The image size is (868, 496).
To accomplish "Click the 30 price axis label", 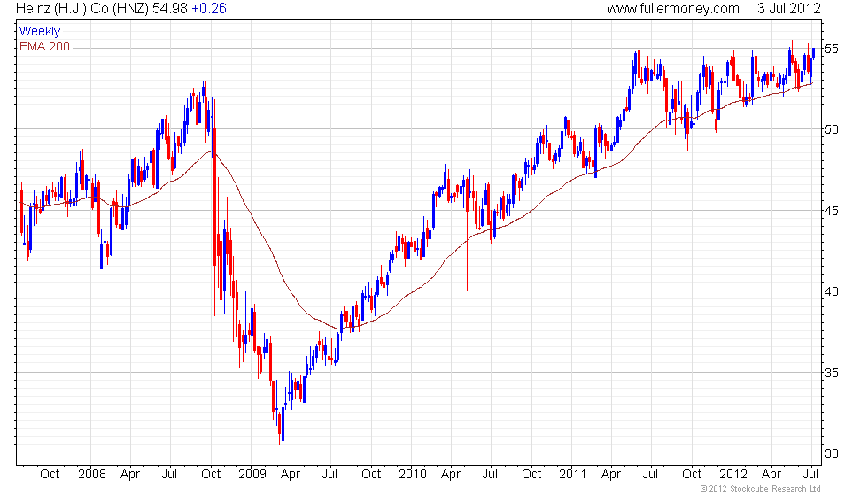I will [832, 453].
